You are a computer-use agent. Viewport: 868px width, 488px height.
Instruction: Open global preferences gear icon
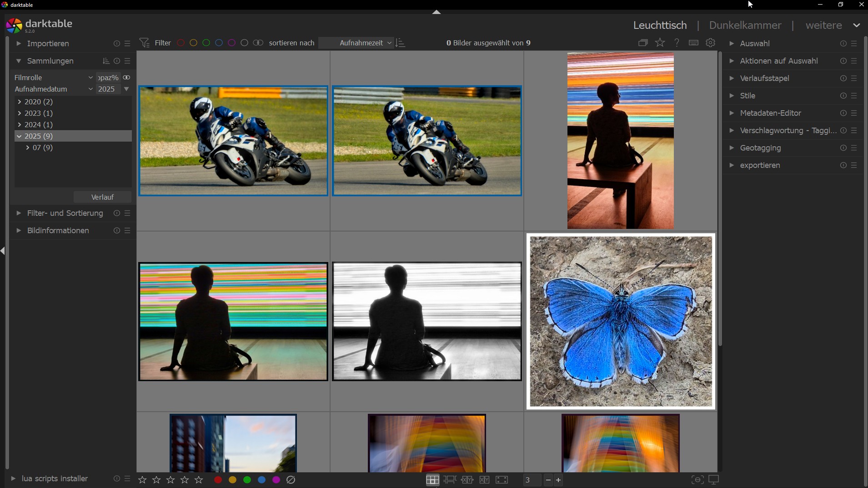pos(710,43)
